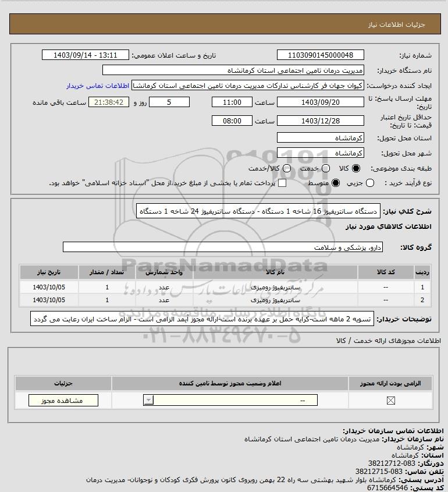Viewport: 448px width, 492px height.
Task: Click the تاریخ نیاز column header
Action: (x=49, y=272)
